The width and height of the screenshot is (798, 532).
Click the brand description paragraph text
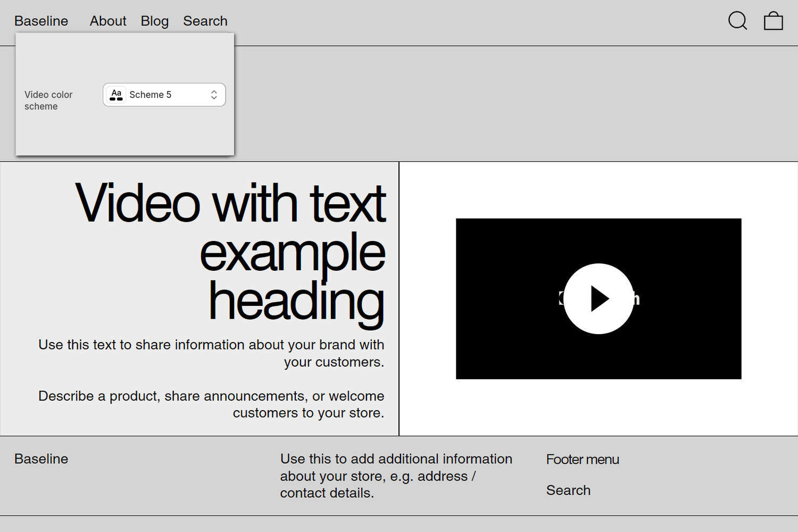(x=211, y=353)
